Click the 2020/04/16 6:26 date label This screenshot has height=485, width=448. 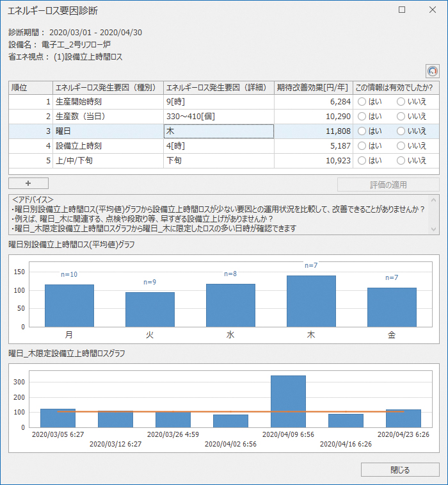346,444
